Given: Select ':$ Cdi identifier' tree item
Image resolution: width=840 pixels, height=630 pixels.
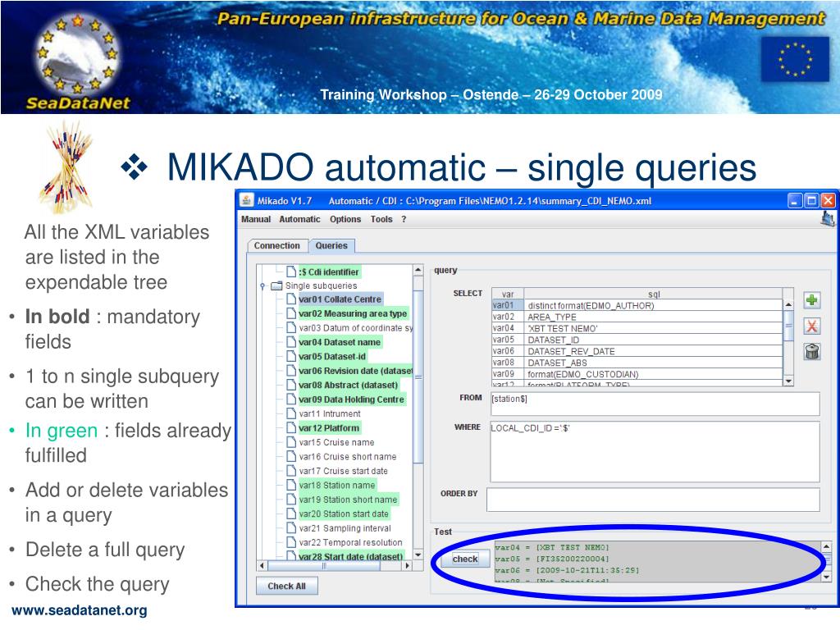Looking at the screenshot, I should point(329,272).
